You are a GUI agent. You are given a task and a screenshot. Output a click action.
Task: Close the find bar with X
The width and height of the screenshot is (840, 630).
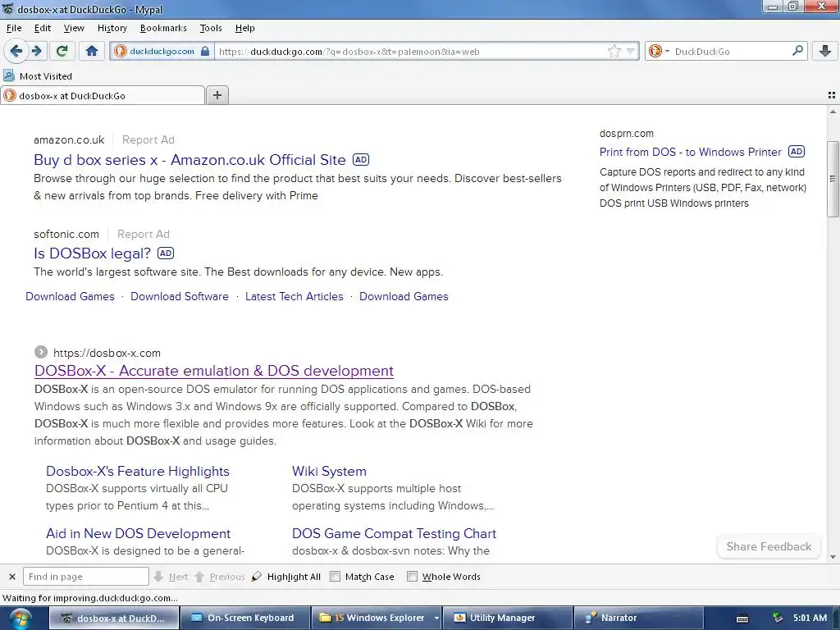[x=11, y=577]
